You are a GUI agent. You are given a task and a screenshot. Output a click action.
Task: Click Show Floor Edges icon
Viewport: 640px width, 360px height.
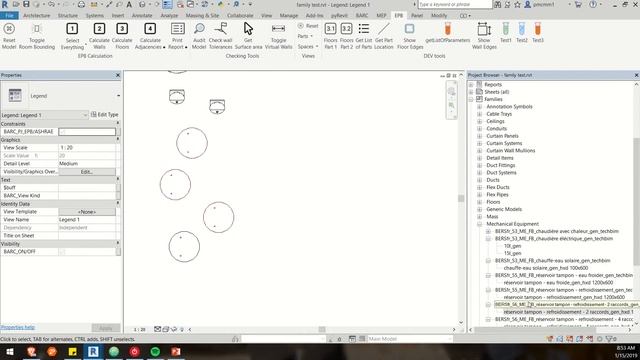(409, 29)
